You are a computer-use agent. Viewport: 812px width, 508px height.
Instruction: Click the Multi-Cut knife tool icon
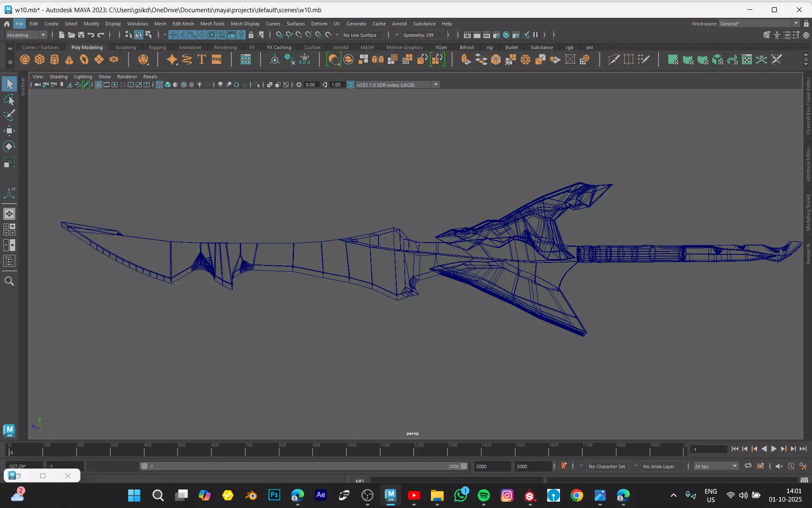point(614,60)
